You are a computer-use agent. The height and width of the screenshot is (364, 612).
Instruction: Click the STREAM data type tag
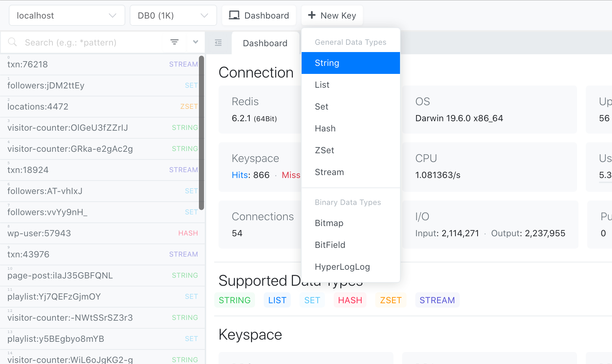pos(437,300)
